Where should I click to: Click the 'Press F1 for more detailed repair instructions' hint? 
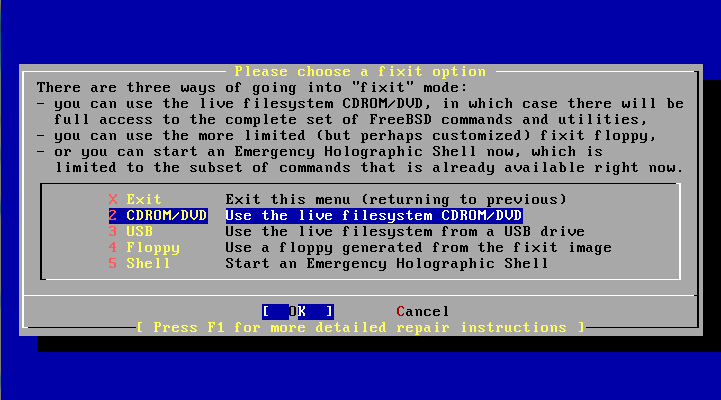(360, 328)
